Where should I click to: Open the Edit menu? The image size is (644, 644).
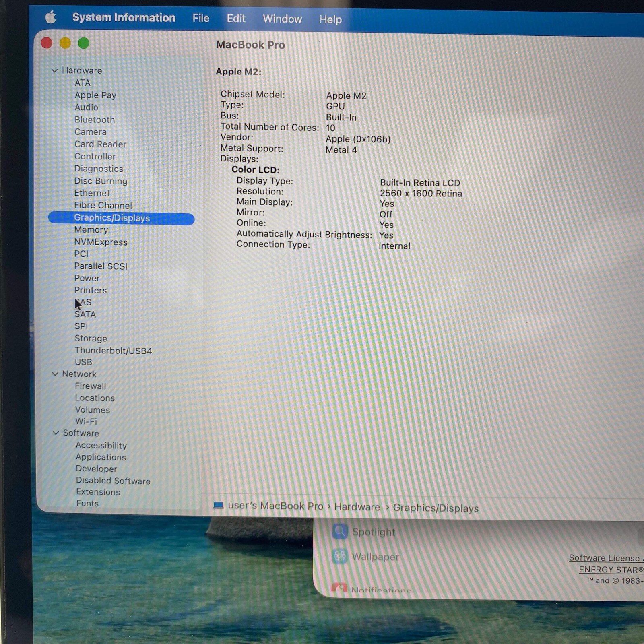pyautogui.click(x=236, y=19)
